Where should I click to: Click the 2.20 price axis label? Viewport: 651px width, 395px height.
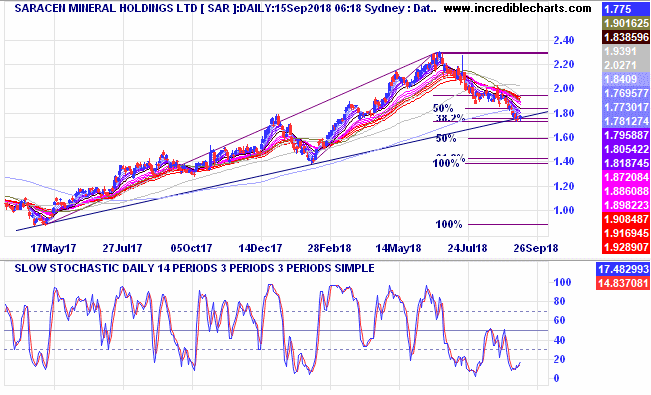coord(564,64)
